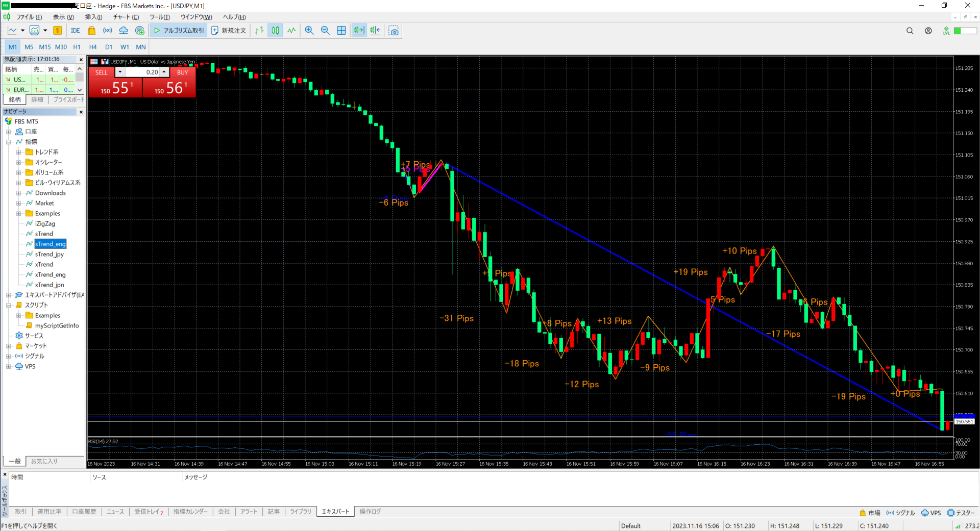Open the ファイル menu

pyautogui.click(x=29, y=17)
